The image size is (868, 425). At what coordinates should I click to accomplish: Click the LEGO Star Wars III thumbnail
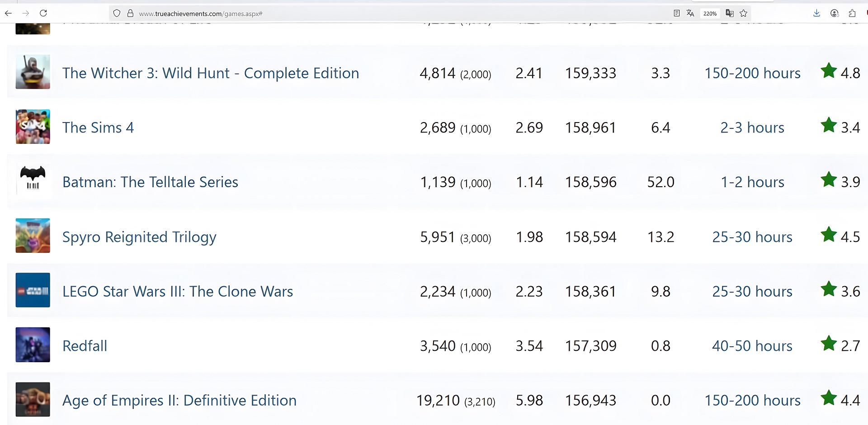point(33,290)
